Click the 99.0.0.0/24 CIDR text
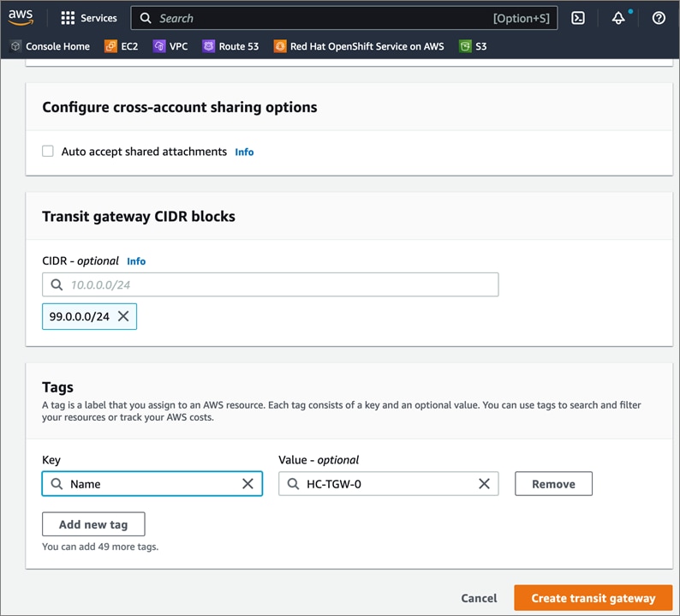 (80, 317)
